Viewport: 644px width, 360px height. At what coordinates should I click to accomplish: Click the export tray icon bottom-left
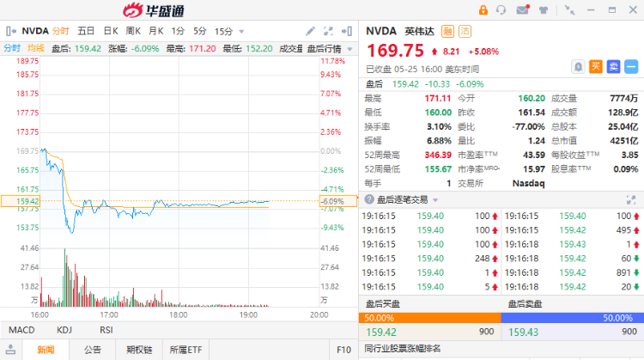tap(10, 350)
